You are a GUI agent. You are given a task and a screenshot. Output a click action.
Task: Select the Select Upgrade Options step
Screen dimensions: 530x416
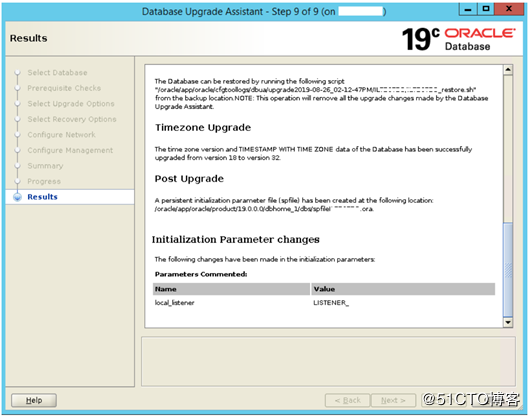pos(71,104)
